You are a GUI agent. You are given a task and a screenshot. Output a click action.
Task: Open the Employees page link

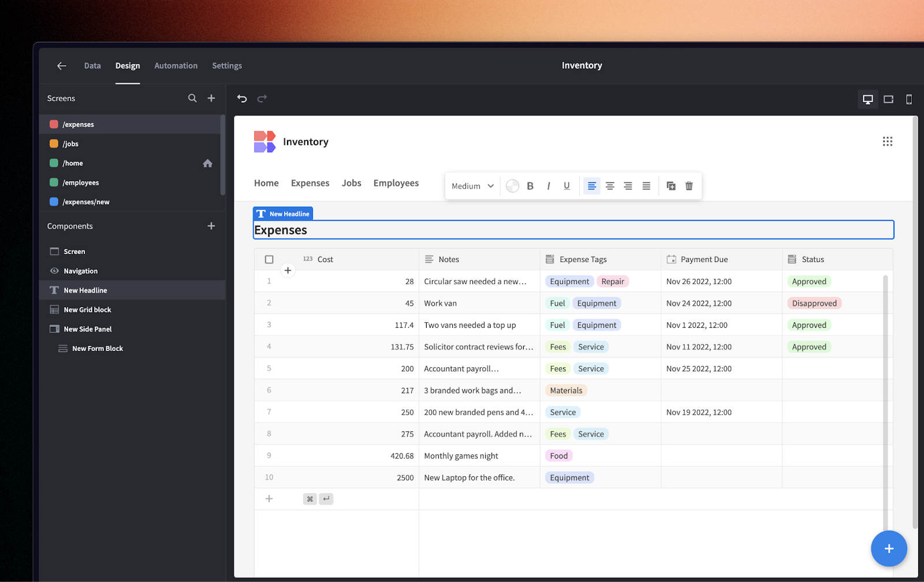click(396, 183)
